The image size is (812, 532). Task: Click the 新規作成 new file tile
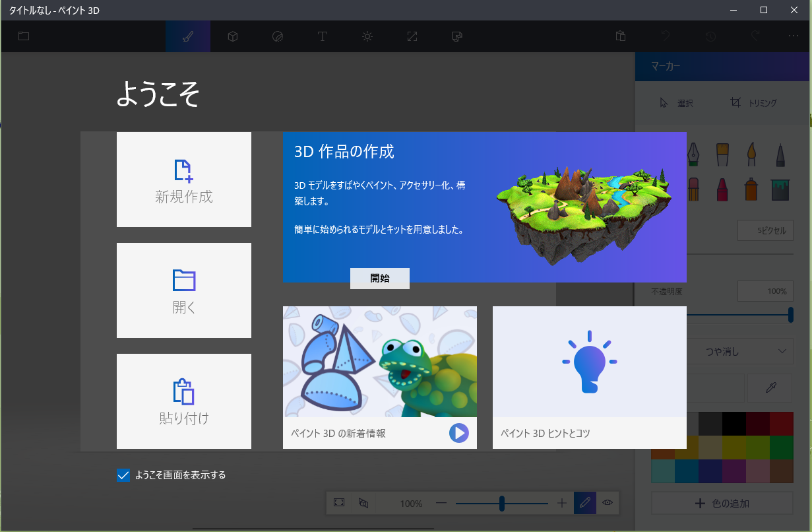184,180
